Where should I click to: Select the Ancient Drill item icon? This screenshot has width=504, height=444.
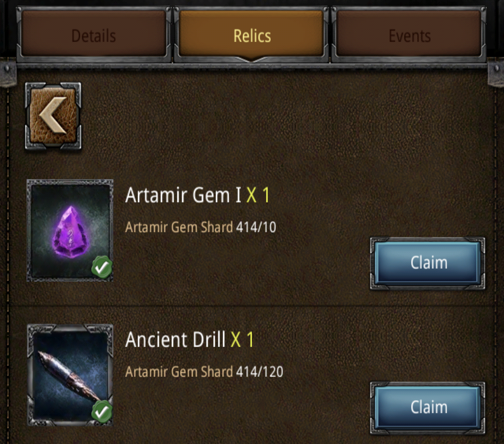70,375
